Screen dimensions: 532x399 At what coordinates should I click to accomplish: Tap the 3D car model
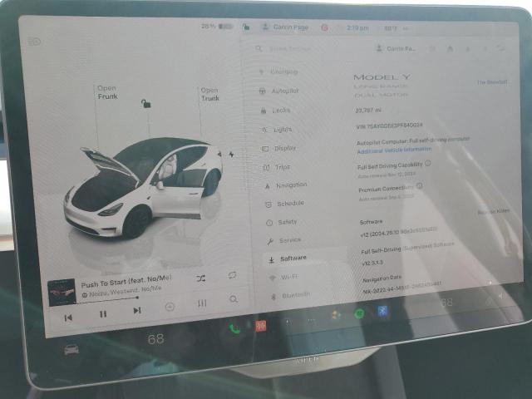coord(142,187)
